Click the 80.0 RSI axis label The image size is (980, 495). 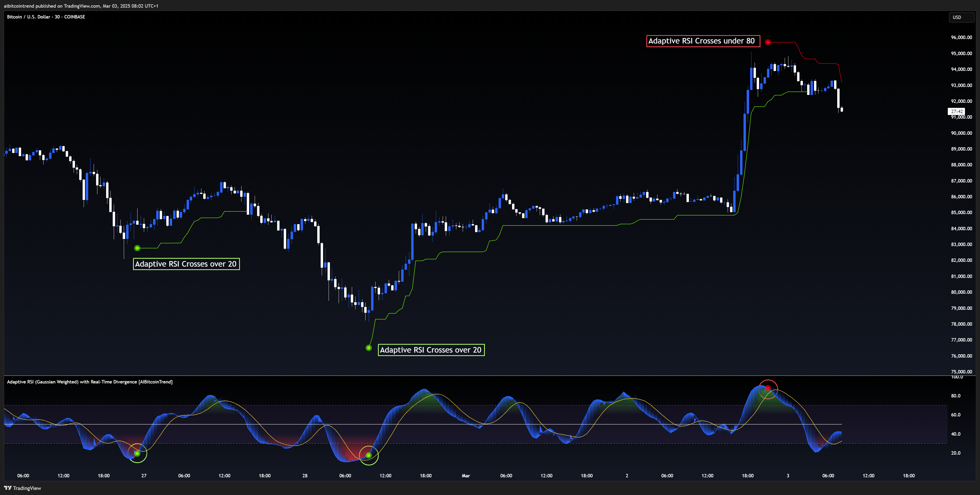pos(956,396)
